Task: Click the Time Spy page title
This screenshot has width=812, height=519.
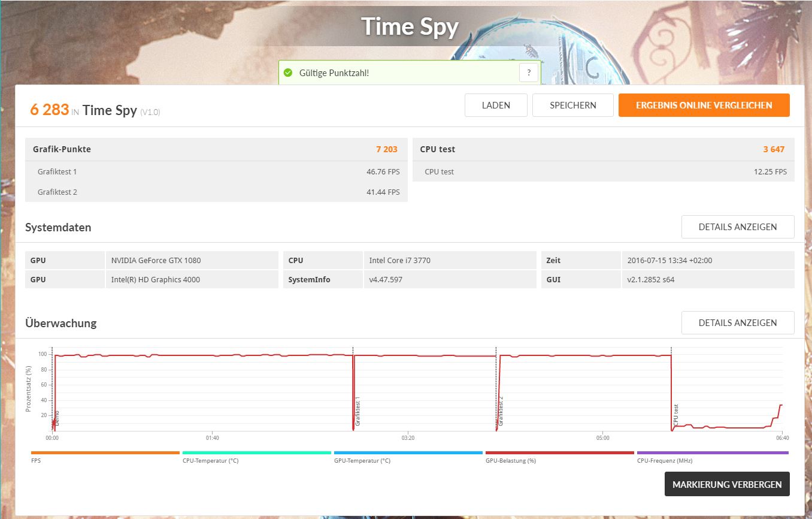Action: pos(410,26)
